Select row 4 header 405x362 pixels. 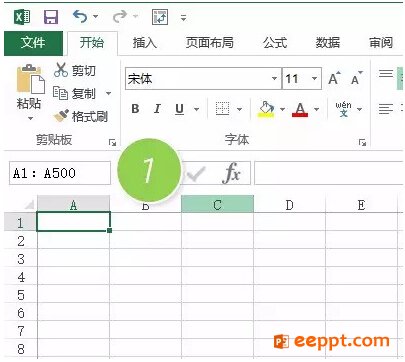tap(20, 276)
